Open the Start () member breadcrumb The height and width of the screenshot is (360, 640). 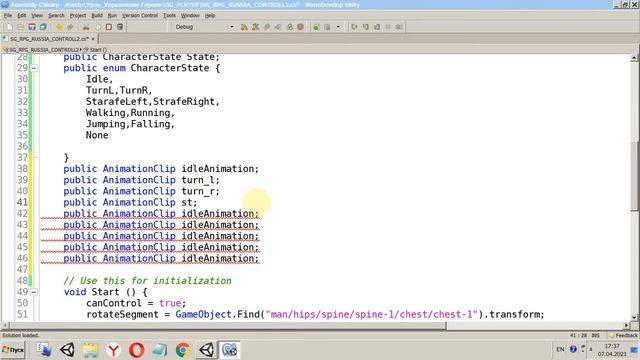click(96, 49)
